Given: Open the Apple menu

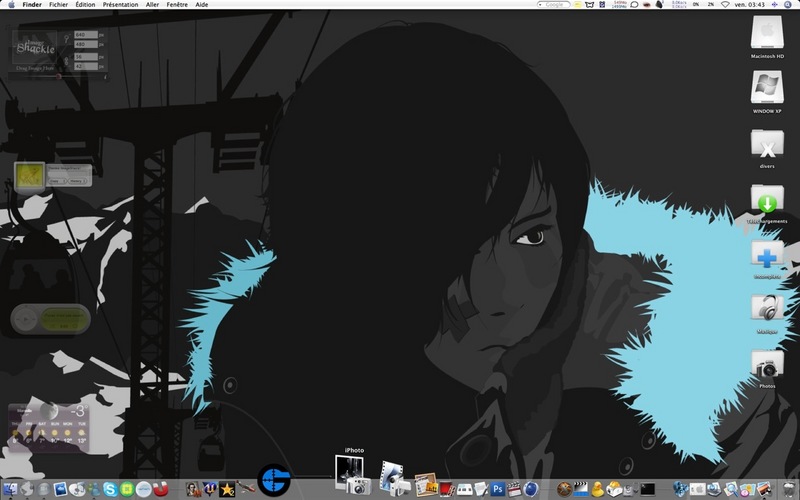Looking at the screenshot, I should click(11, 5).
